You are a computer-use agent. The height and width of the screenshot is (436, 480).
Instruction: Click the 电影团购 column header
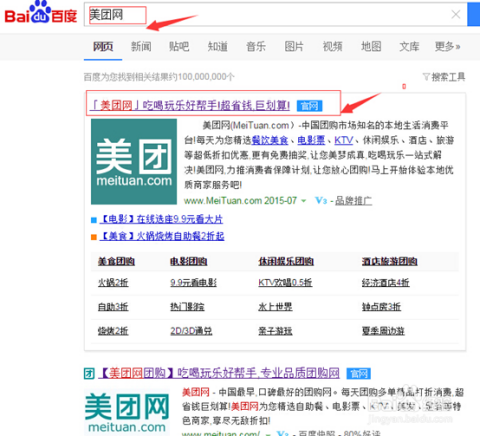(x=189, y=261)
